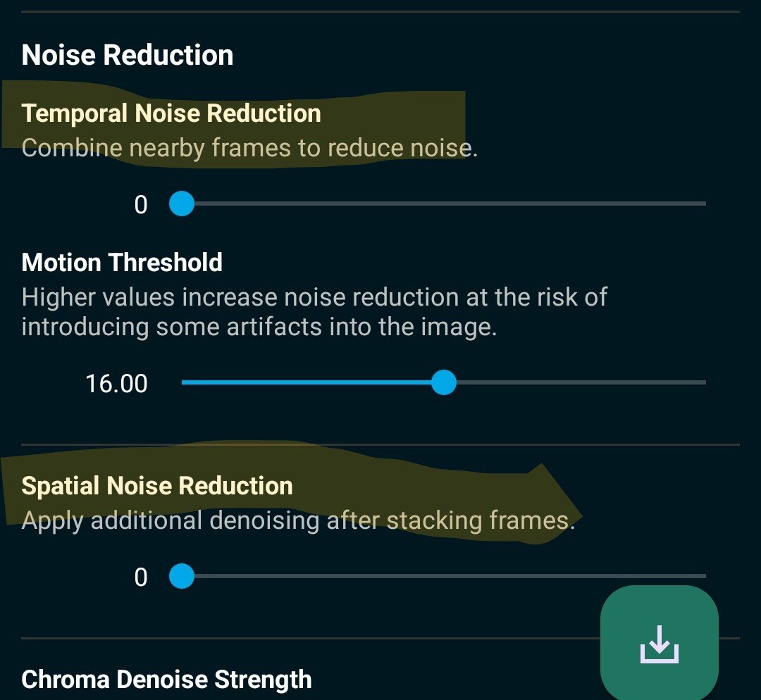Set Motion Threshold slider to maximum

click(704, 383)
